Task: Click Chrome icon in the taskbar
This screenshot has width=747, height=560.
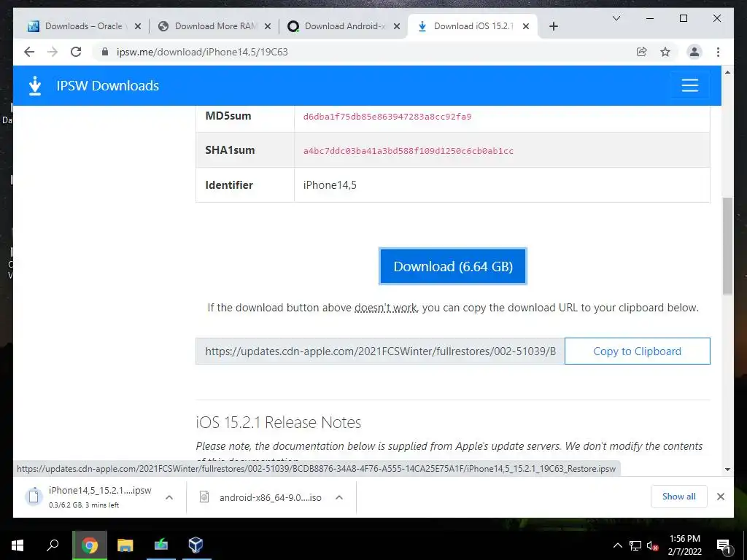Action: (89, 545)
